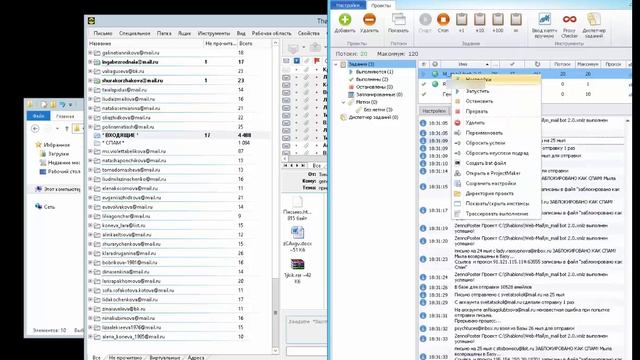Collapse the Метки tree node arrow
Viewport: 640px width, 360px height.
[x=344, y=102]
